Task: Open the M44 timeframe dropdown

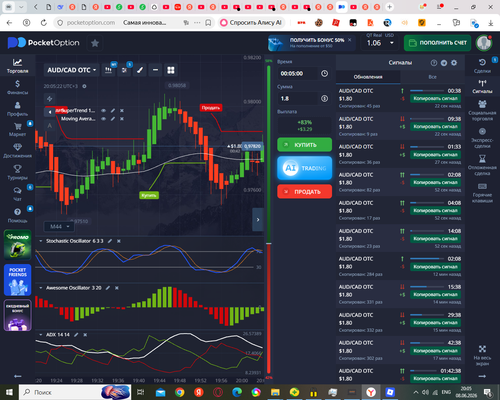Action: (x=59, y=227)
